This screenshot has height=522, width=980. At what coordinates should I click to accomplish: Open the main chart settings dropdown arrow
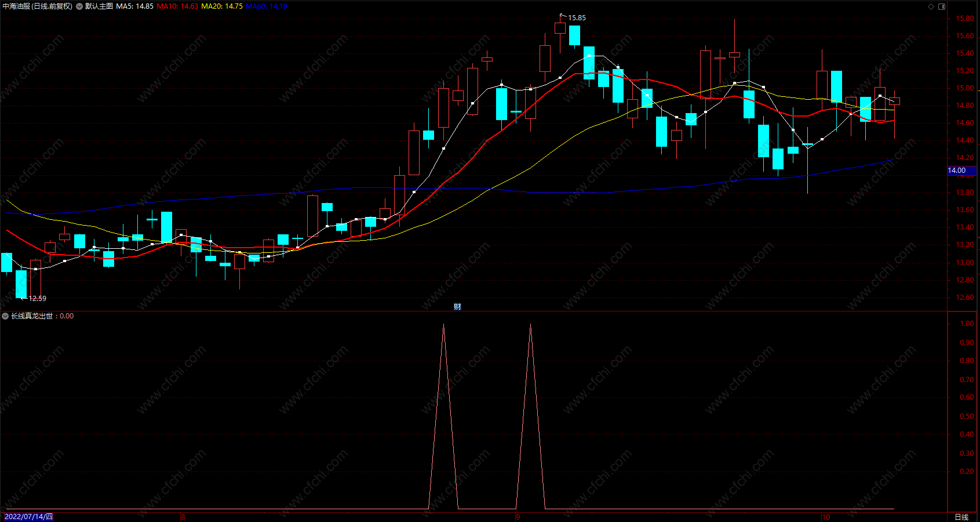point(79,6)
